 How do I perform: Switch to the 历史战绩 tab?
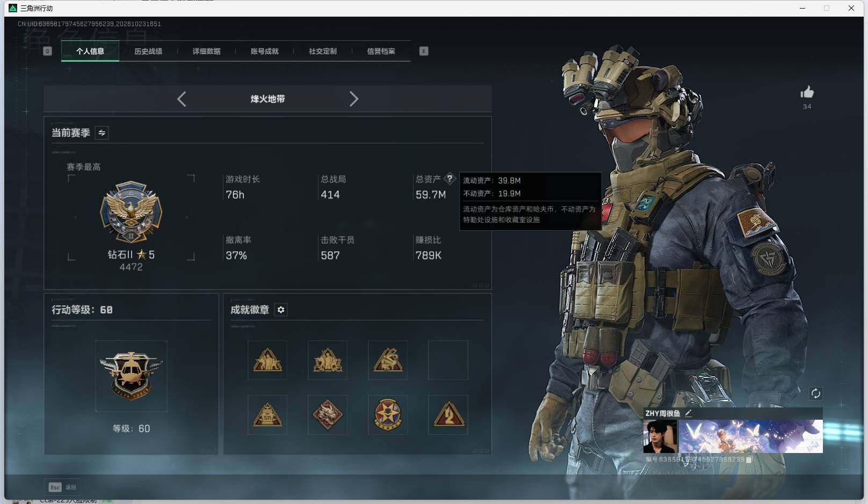pyautogui.click(x=148, y=51)
